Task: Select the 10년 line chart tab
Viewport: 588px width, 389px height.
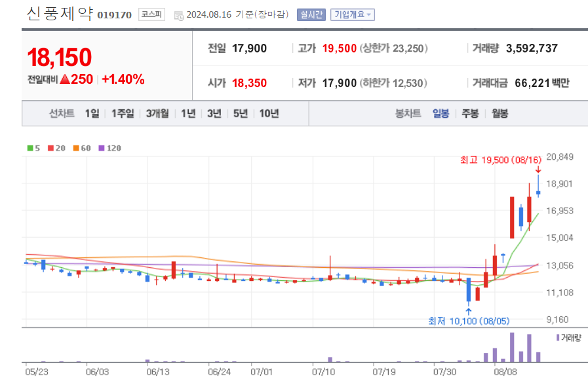Action: pos(269,113)
